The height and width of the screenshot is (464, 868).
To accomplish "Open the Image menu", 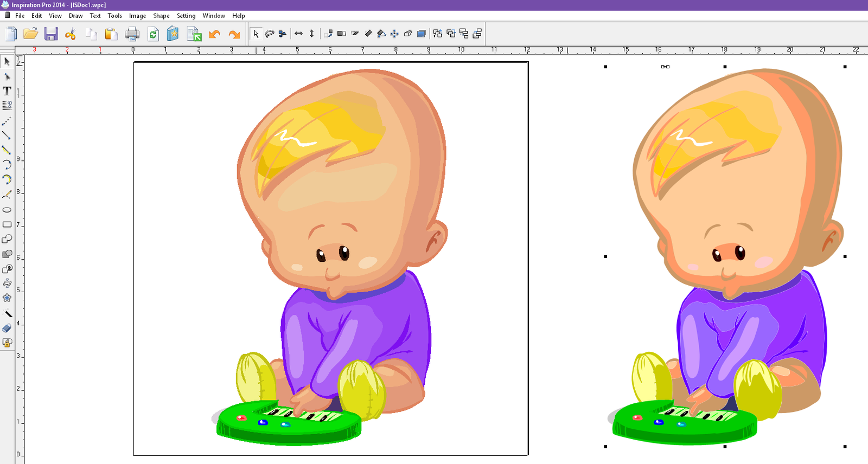I will click(x=137, y=16).
